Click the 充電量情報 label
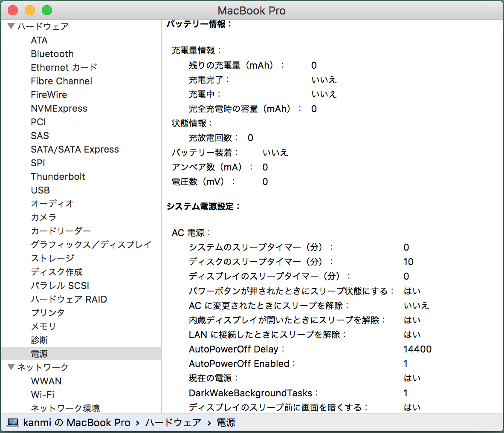 (x=197, y=50)
